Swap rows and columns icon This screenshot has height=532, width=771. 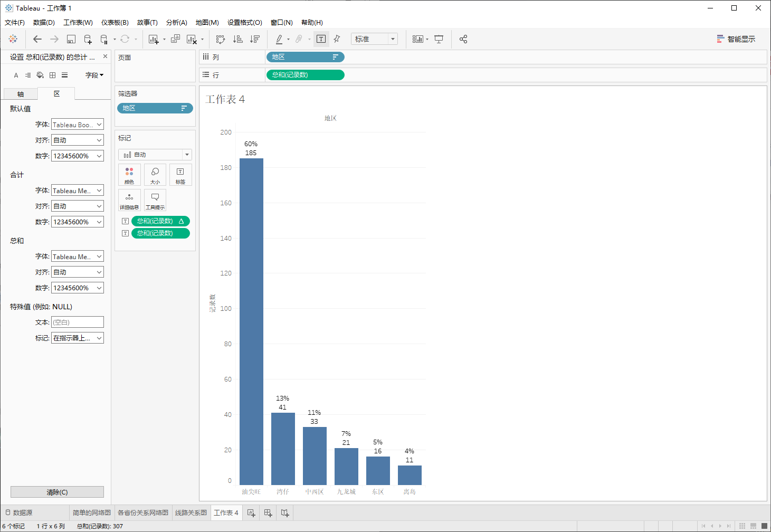[x=221, y=39]
